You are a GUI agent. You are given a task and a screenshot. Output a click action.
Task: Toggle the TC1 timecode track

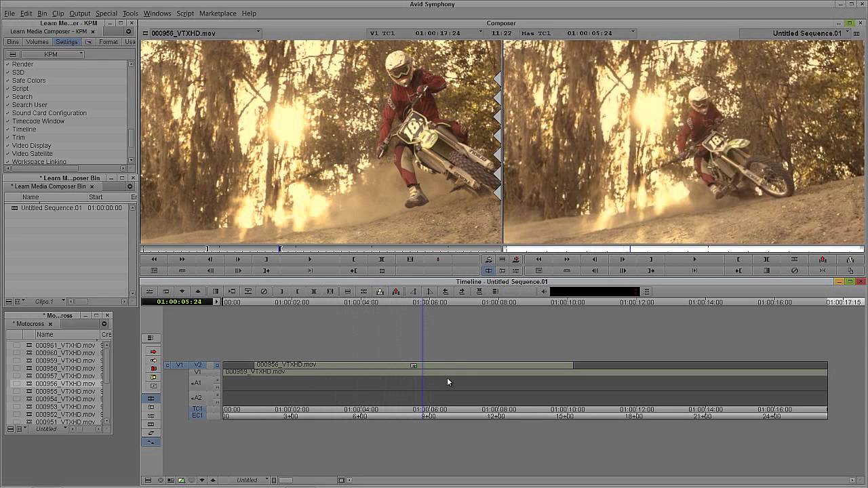(198, 409)
